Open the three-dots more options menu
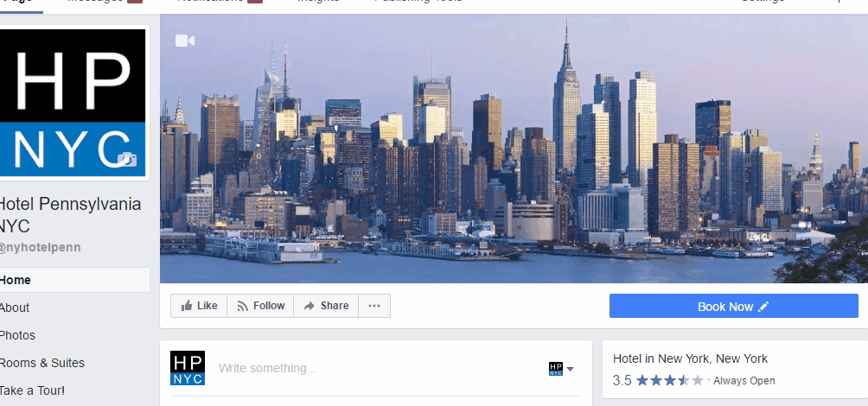868x406 pixels. tap(374, 306)
